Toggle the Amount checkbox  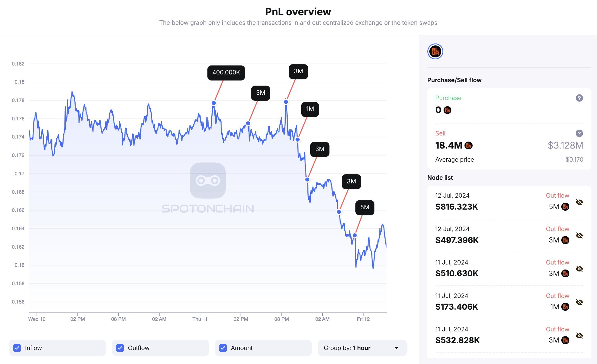click(x=223, y=348)
